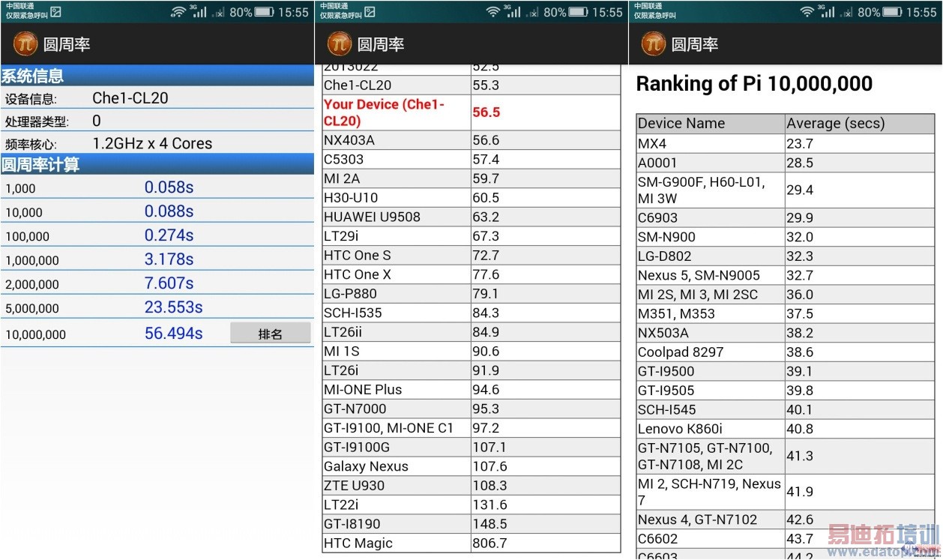Tap the Pi app icon in left screen header
This screenshot has width=943, height=560.
[x=25, y=44]
